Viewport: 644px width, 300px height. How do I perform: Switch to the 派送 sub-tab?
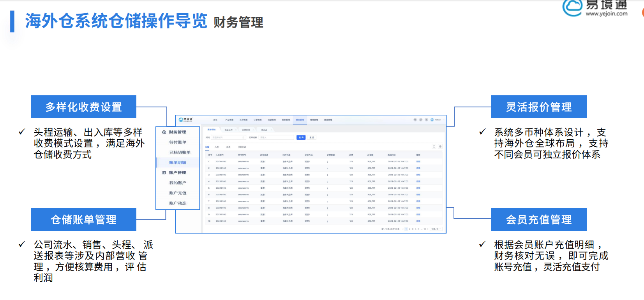(x=228, y=147)
